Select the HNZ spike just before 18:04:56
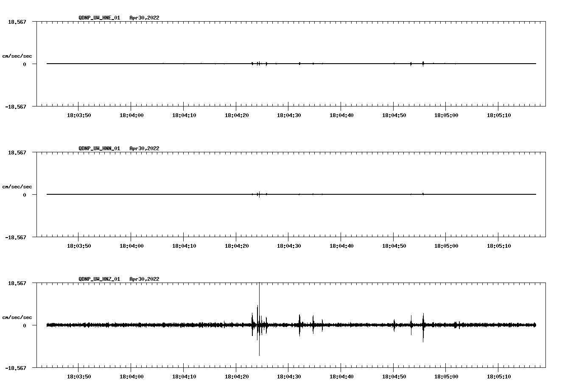The image size is (576, 392). [423, 326]
